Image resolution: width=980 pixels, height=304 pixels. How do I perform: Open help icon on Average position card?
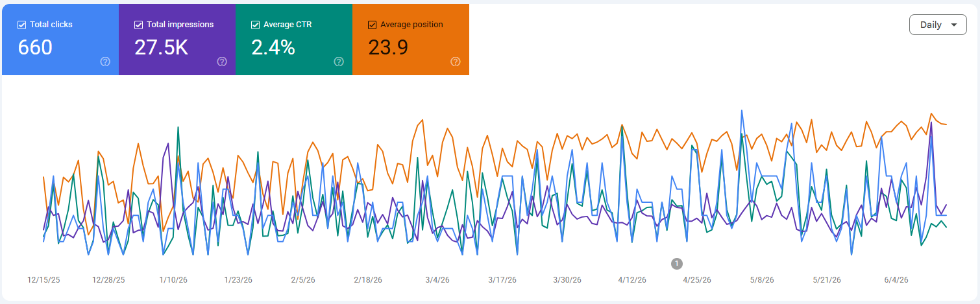(x=456, y=62)
